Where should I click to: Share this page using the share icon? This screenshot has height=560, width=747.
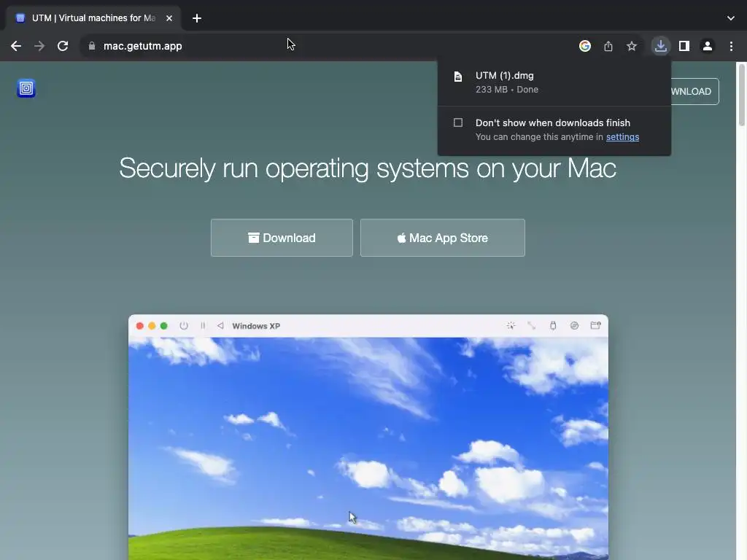click(x=608, y=46)
